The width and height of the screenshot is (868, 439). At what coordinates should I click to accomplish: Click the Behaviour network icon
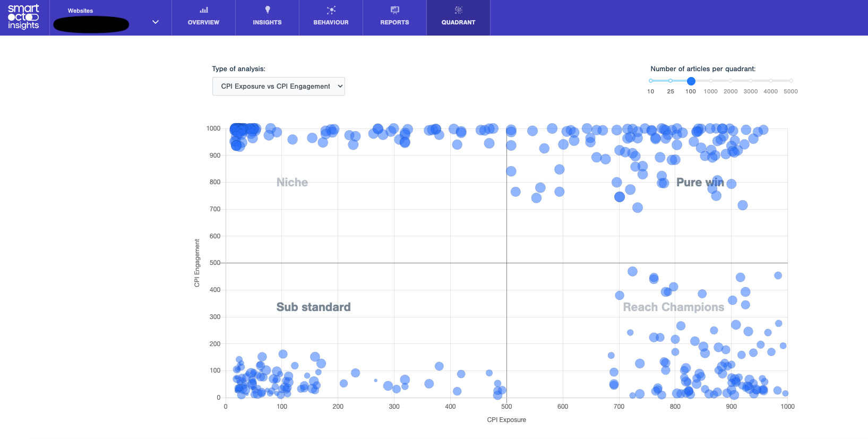click(331, 10)
